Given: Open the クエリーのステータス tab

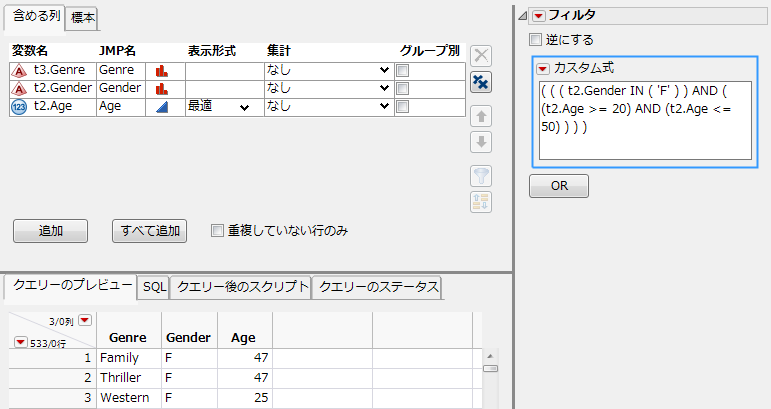Looking at the screenshot, I should (x=377, y=287).
